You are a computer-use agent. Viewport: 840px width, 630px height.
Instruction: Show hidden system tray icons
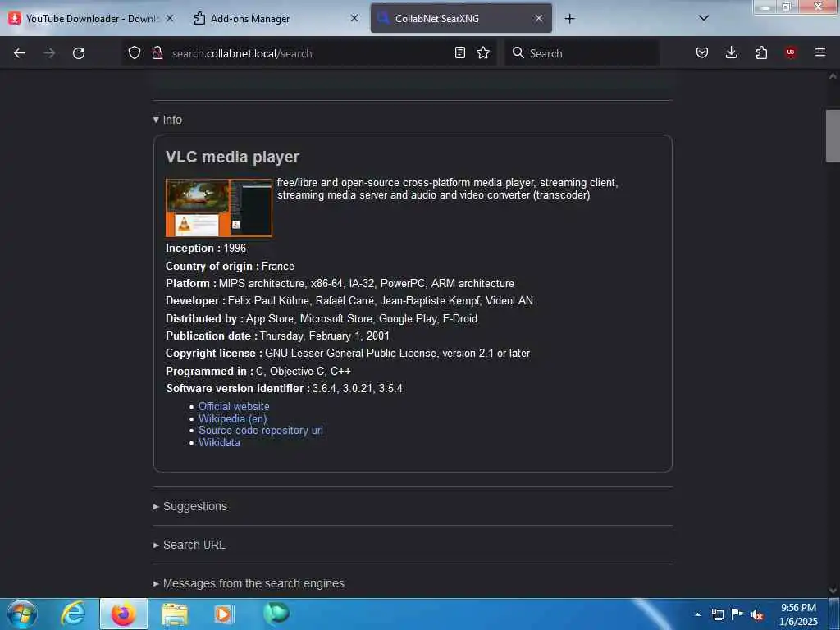pos(697,614)
